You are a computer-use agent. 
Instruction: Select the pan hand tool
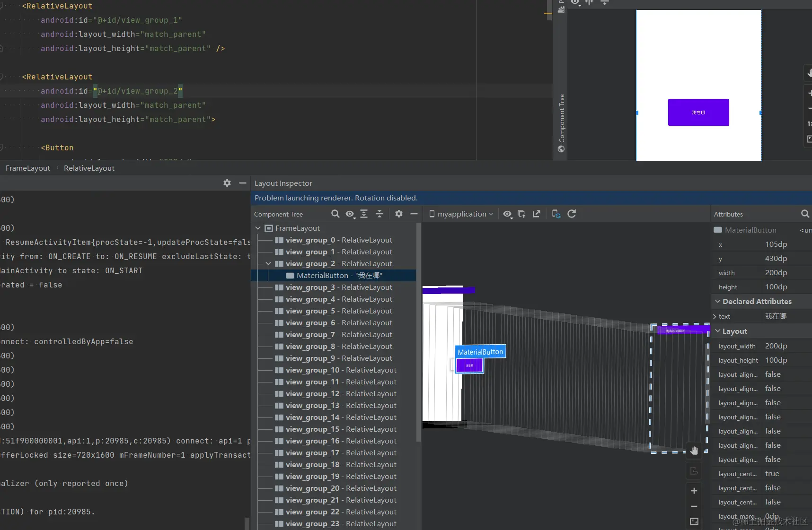point(694,451)
